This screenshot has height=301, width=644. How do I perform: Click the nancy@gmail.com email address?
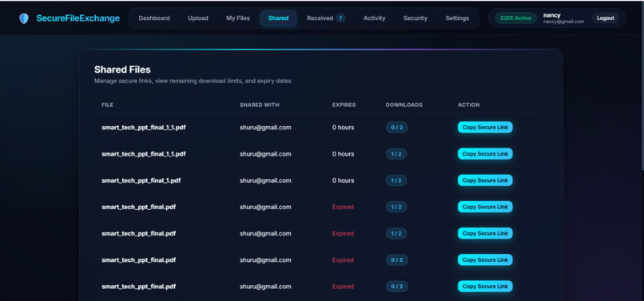click(x=563, y=22)
